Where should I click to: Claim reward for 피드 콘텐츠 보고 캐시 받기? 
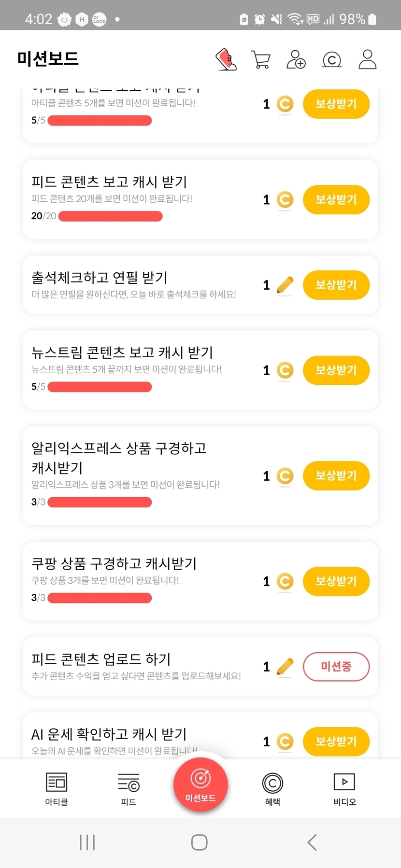336,199
